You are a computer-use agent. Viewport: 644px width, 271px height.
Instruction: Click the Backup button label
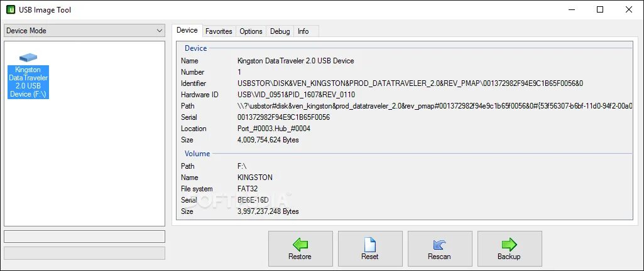[x=510, y=257]
